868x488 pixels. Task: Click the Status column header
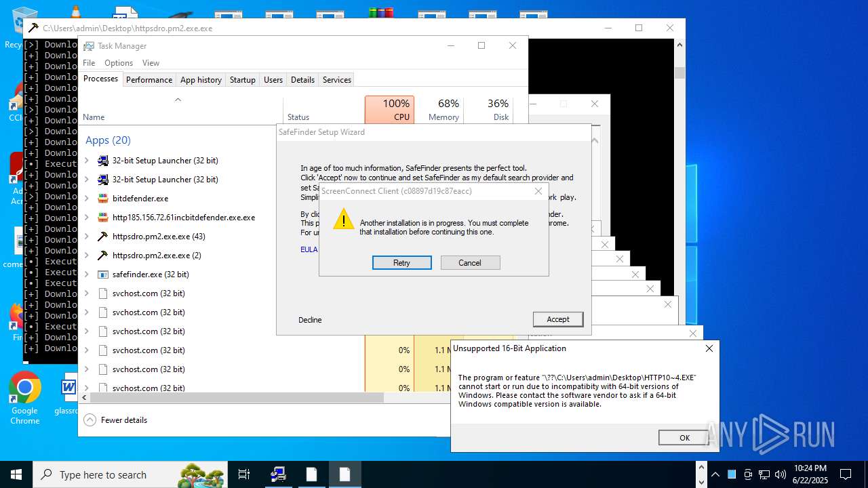323,110
